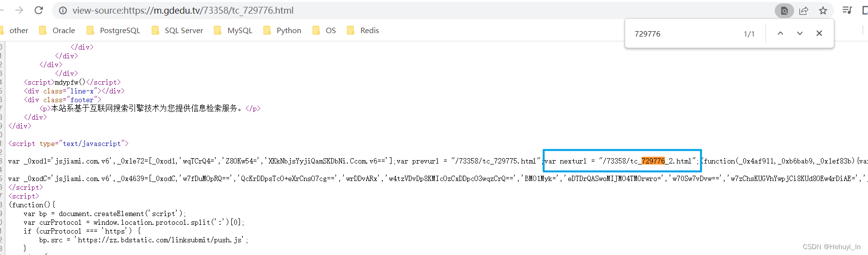Bookmark this page with star icon

[x=823, y=11]
